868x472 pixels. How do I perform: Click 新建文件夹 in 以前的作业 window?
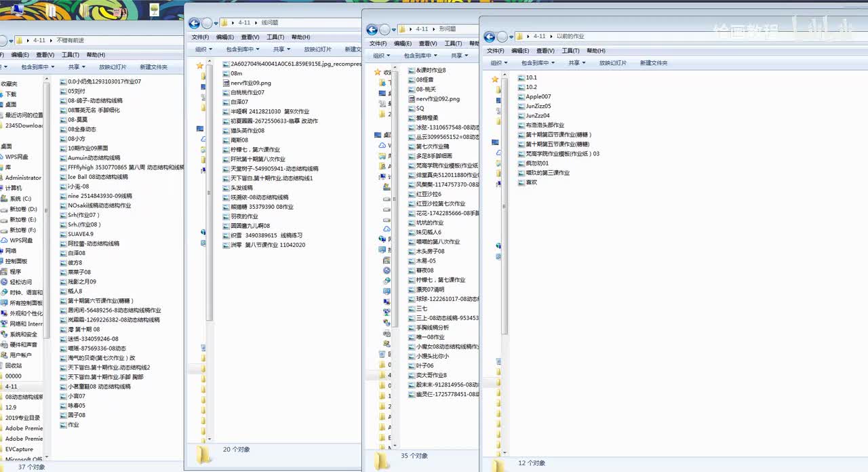(x=654, y=63)
